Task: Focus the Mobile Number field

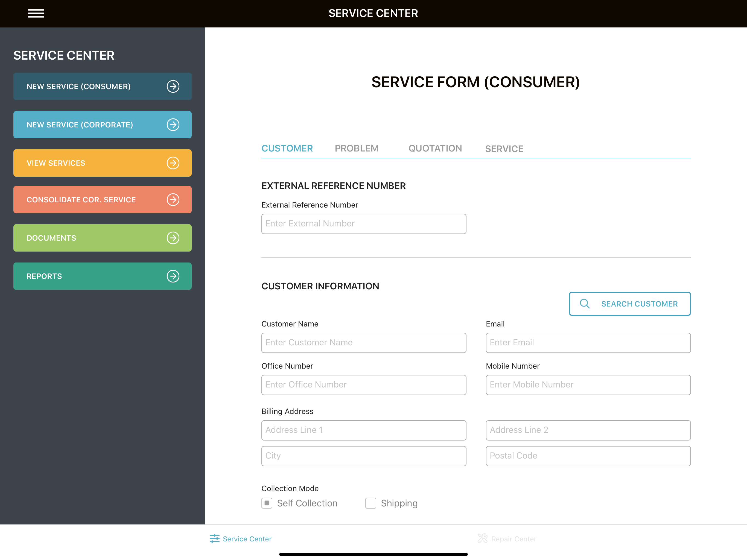Action: click(x=588, y=385)
